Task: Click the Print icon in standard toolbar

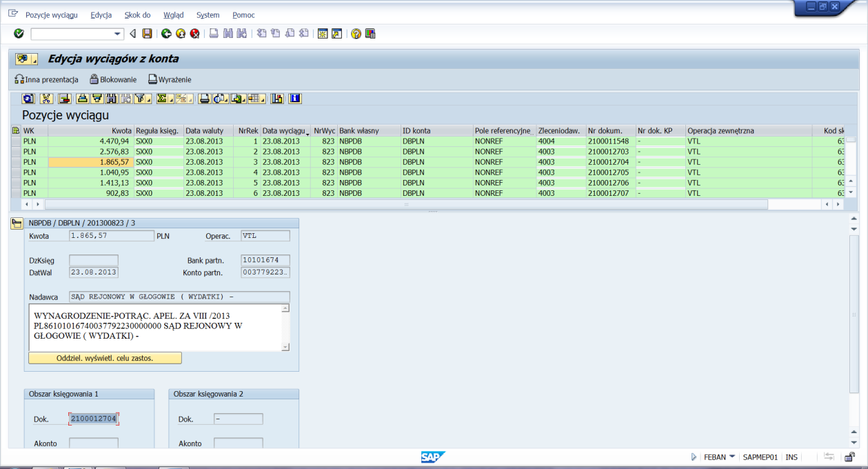Action: click(214, 33)
